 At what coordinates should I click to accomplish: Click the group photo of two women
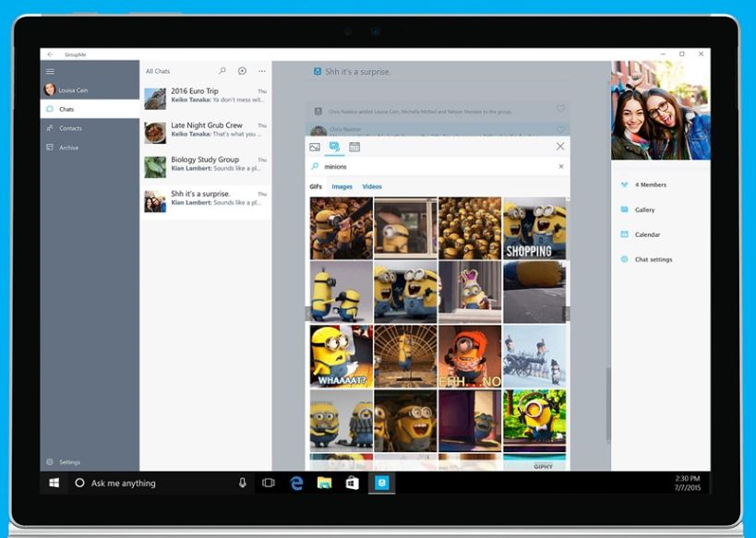[661, 111]
